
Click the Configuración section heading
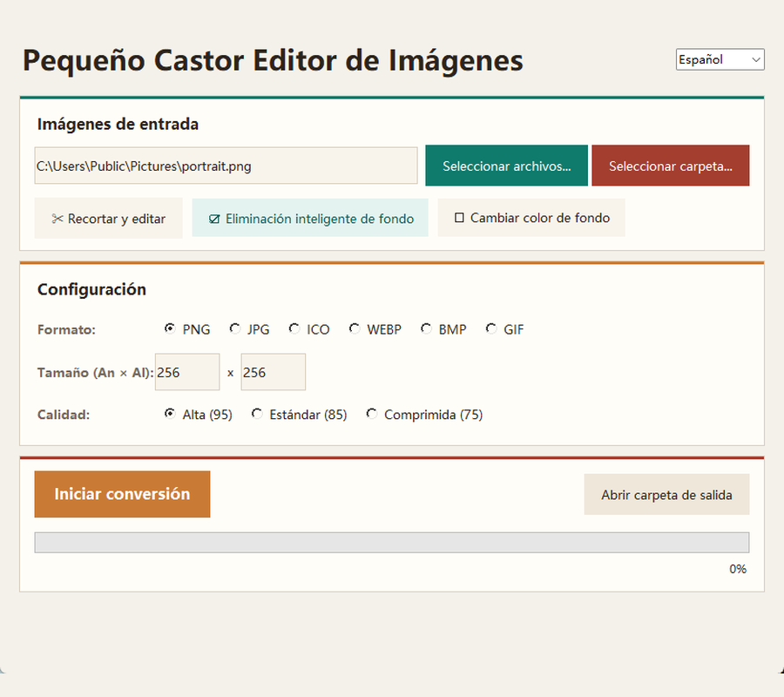[91, 289]
